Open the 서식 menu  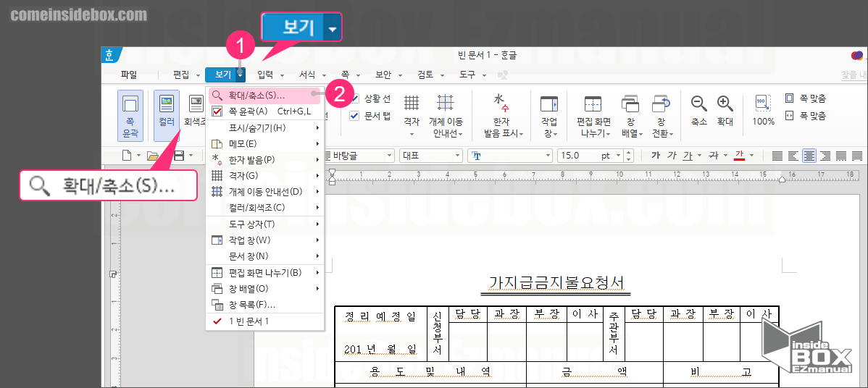coord(307,75)
